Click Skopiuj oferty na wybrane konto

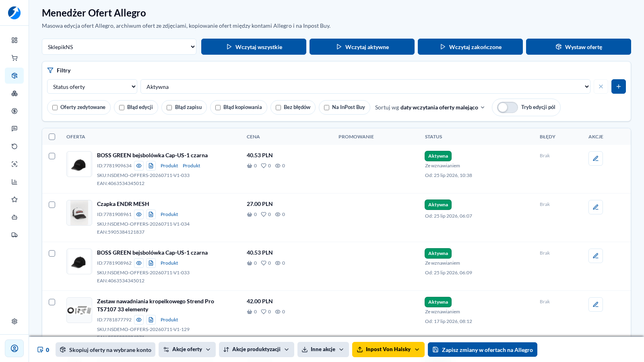click(105, 350)
